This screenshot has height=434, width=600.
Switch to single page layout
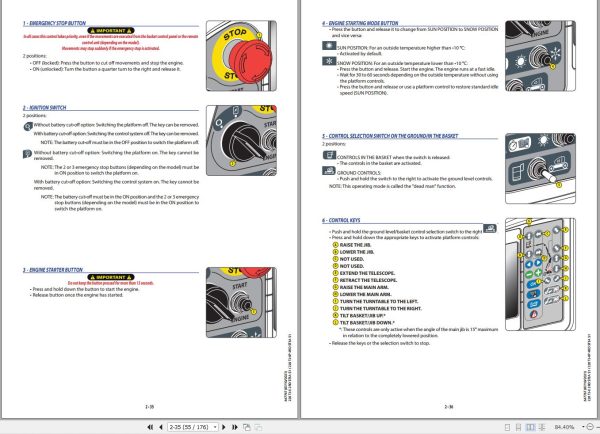point(507,427)
